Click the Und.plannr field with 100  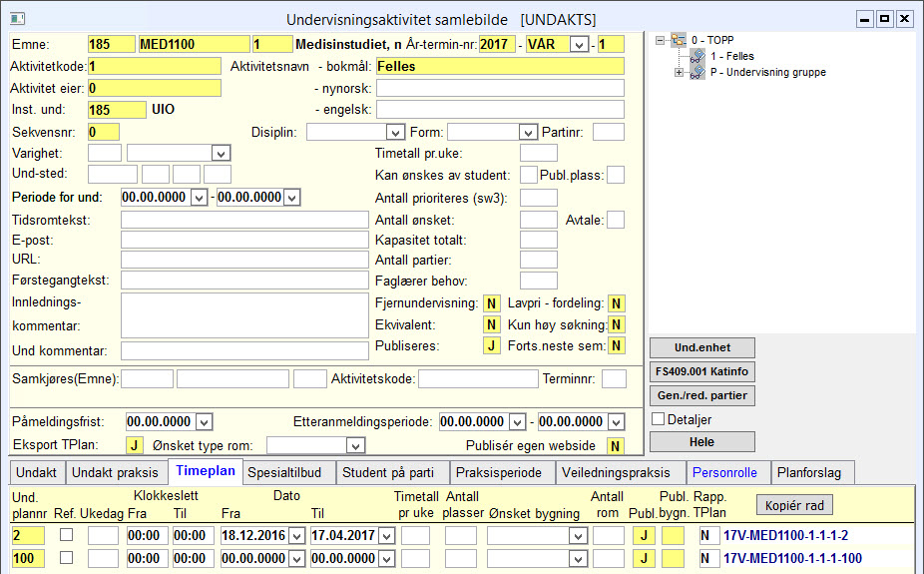pos(28,559)
